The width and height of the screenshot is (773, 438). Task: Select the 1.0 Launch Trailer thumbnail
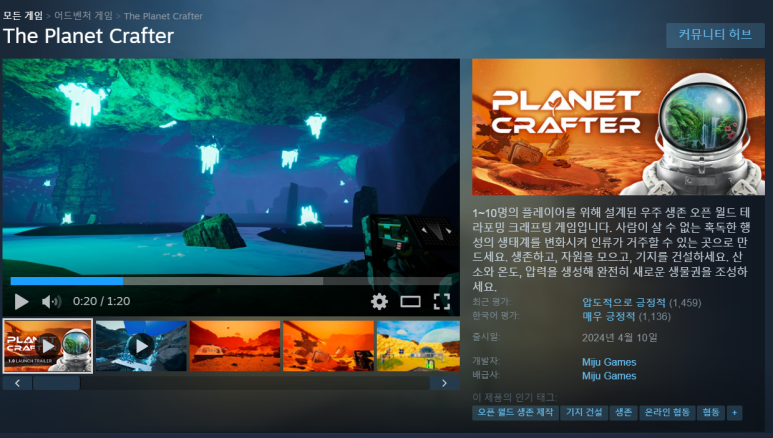point(48,346)
